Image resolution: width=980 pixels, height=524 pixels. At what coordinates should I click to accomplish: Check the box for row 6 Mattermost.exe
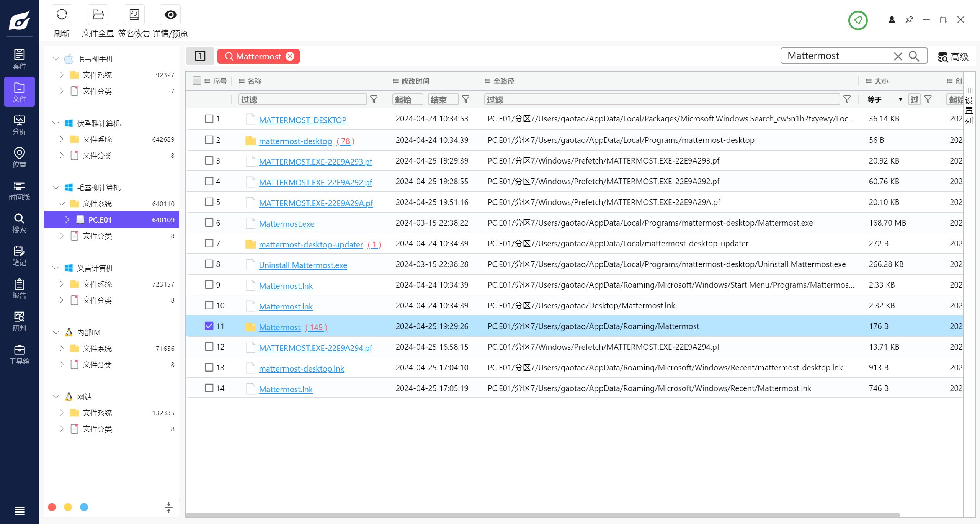point(209,223)
